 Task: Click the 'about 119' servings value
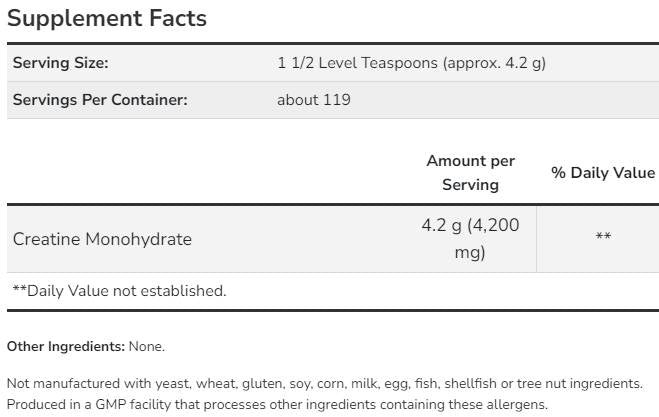(314, 100)
